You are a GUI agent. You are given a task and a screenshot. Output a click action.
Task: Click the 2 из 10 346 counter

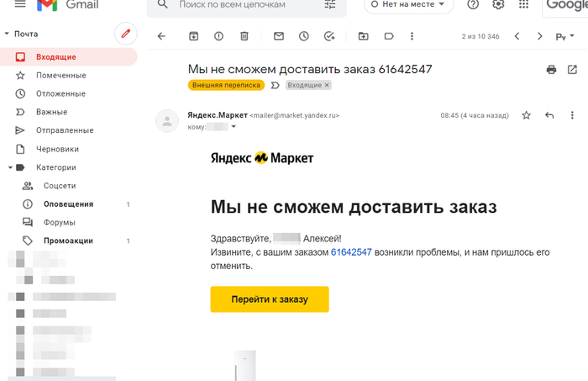pyautogui.click(x=480, y=36)
